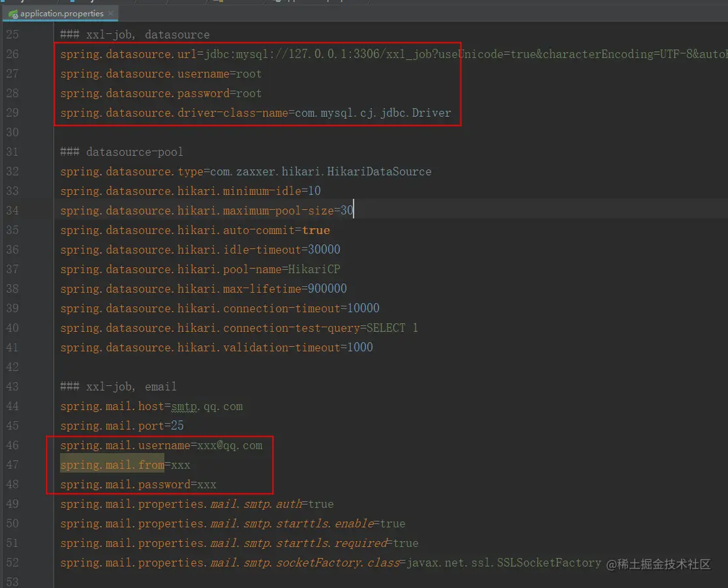Click the spring.datasource.username=root line

point(160,74)
